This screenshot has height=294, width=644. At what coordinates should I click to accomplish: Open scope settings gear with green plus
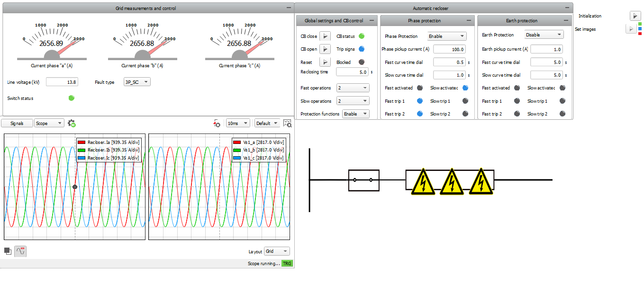coord(72,123)
